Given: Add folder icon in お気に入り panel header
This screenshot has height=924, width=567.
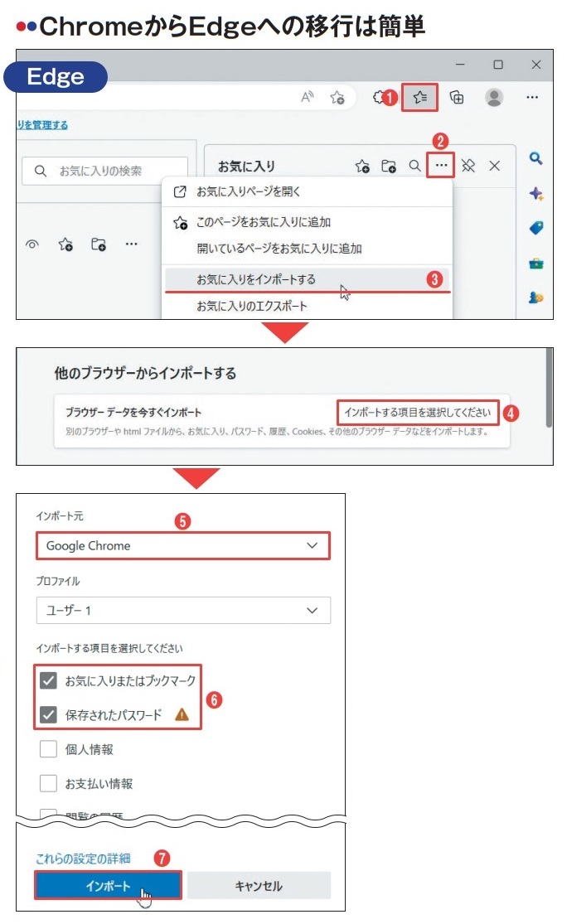Looking at the screenshot, I should click(389, 167).
